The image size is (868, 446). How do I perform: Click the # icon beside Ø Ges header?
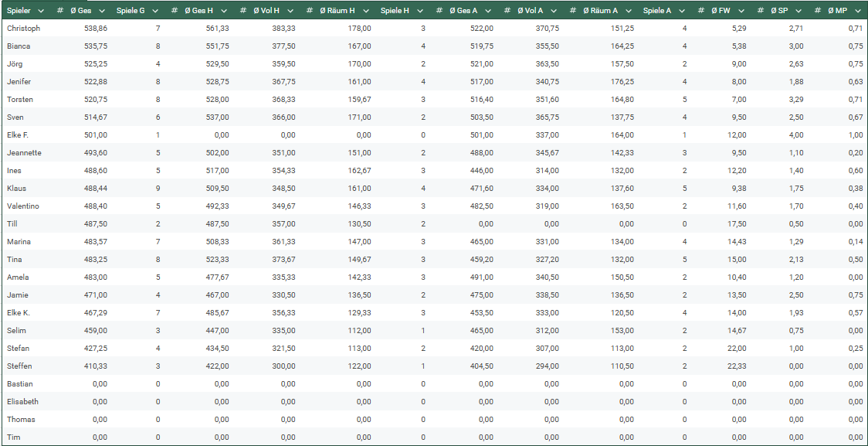tap(60, 11)
